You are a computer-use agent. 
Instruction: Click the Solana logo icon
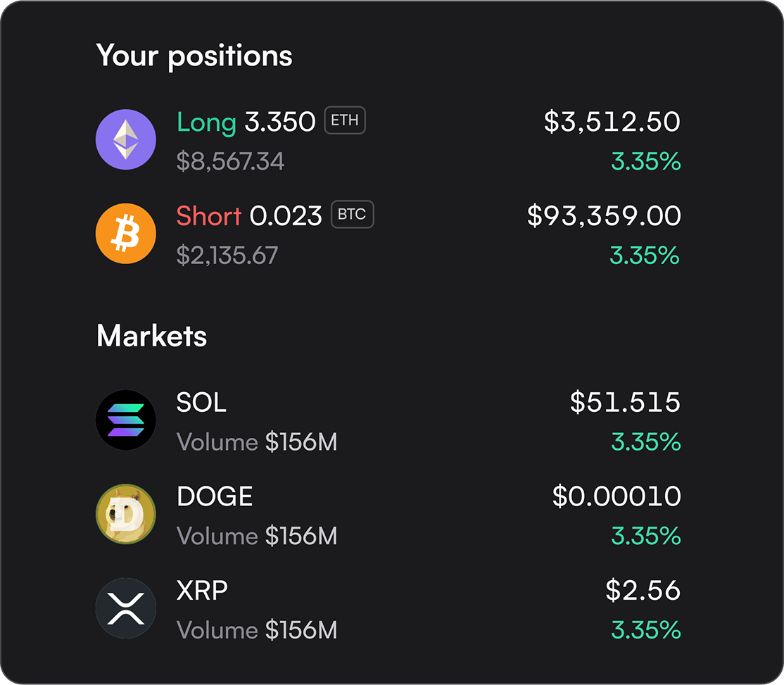pos(125,420)
